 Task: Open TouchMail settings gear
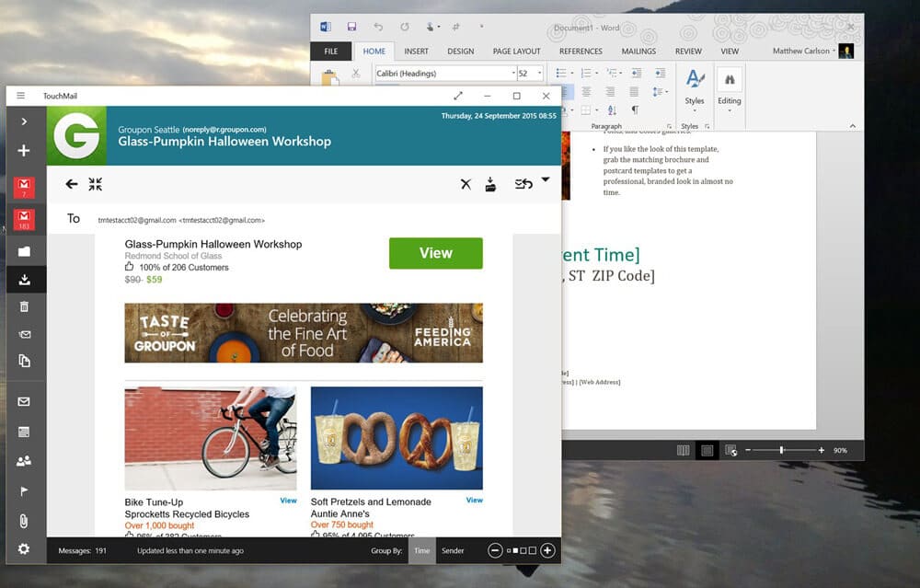25,549
